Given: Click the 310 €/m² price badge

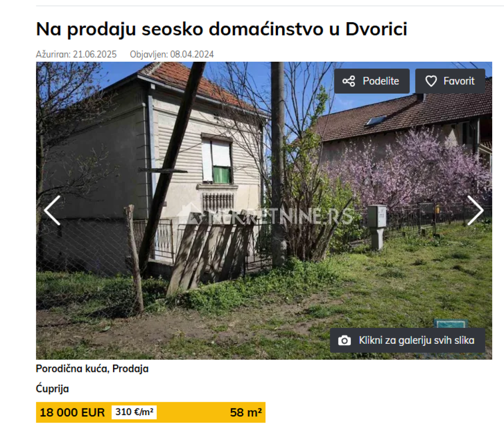Looking at the screenshot, I should coord(134,412).
